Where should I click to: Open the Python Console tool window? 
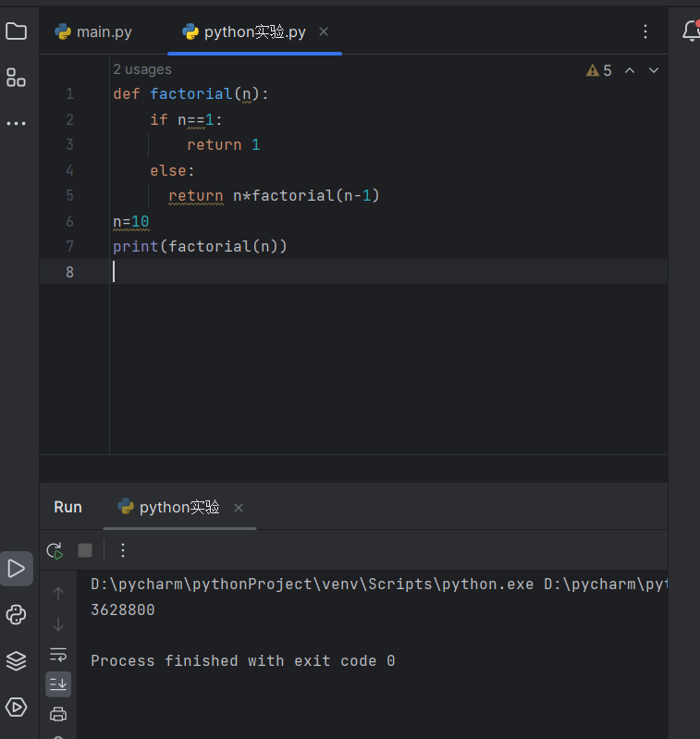coord(17,614)
